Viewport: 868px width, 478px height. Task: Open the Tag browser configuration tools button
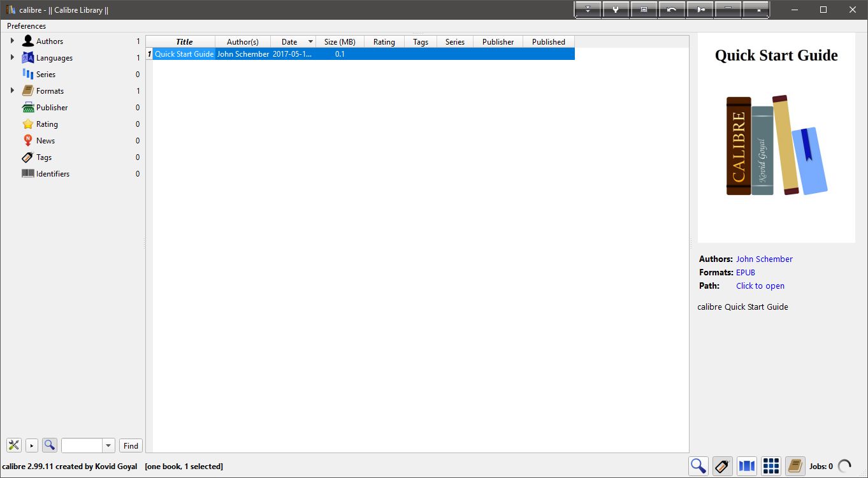tap(14, 445)
